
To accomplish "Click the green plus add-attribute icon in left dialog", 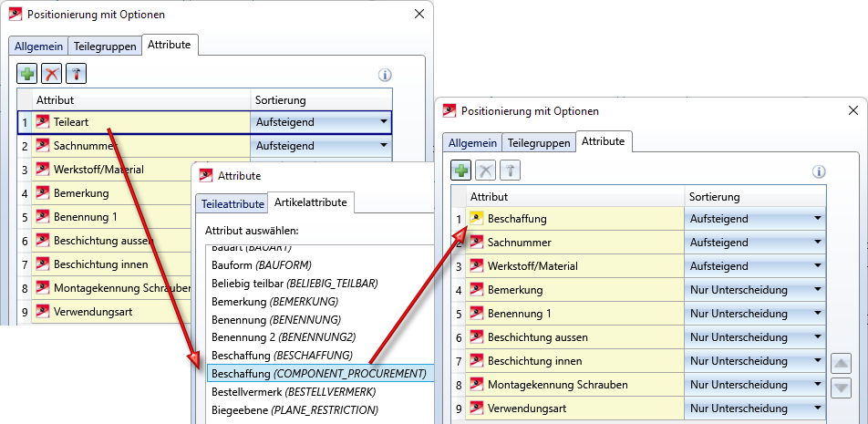I will [x=27, y=74].
